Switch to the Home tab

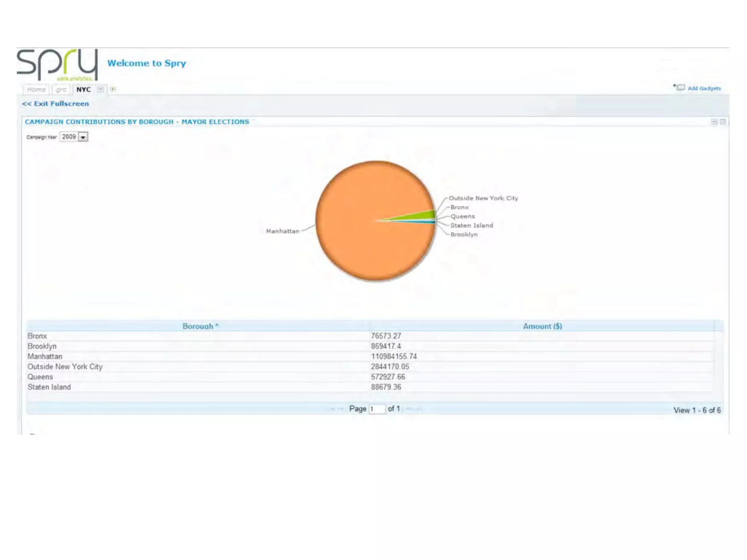coord(36,90)
